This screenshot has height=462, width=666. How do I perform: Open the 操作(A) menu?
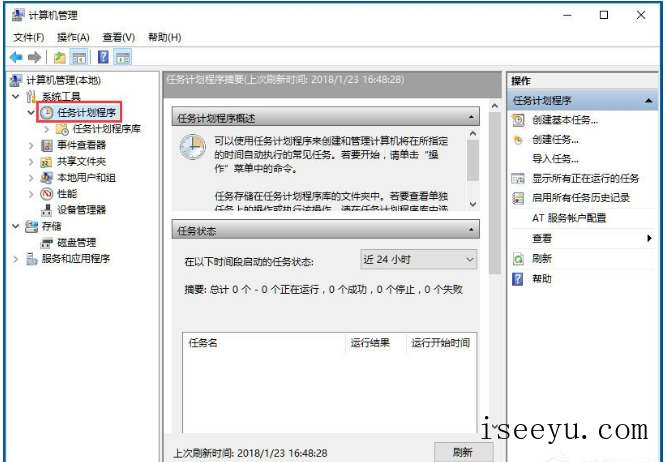pyautogui.click(x=73, y=37)
